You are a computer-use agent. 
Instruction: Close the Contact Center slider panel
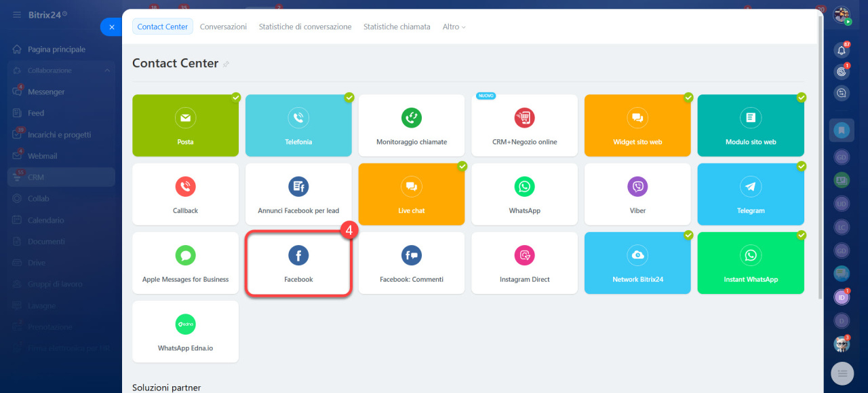[112, 27]
